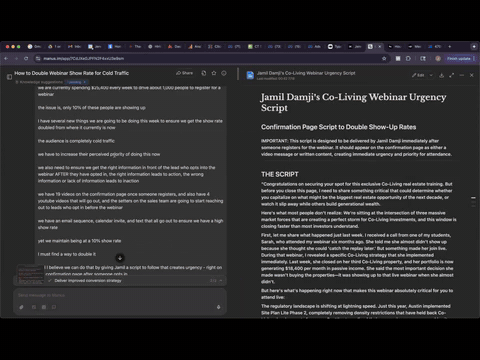This screenshot has height=360, width=480.
Task: Click the Finish update button
Action: pos(459,58)
